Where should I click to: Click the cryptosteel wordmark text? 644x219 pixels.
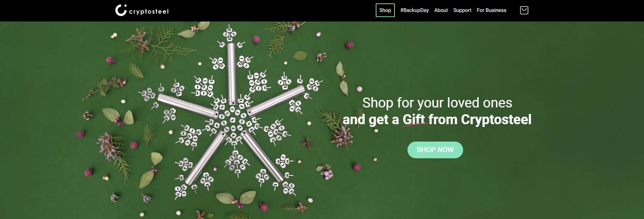(149, 12)
